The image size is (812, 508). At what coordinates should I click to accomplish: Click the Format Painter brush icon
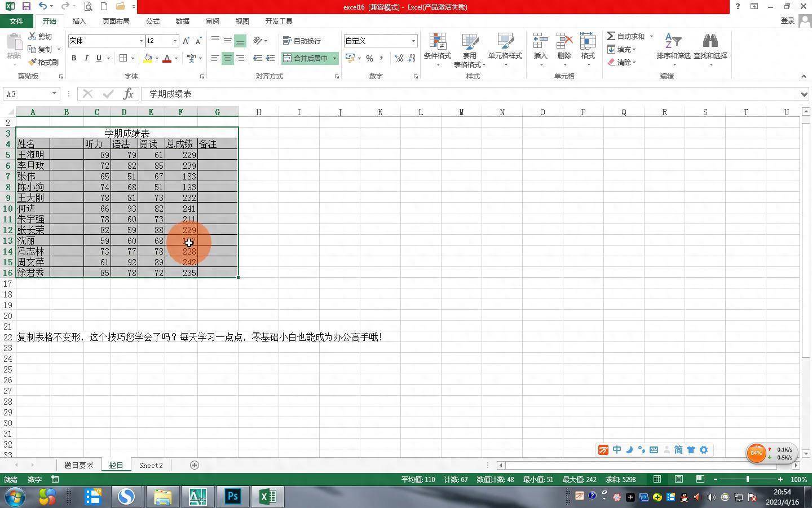tap(33, 62)
